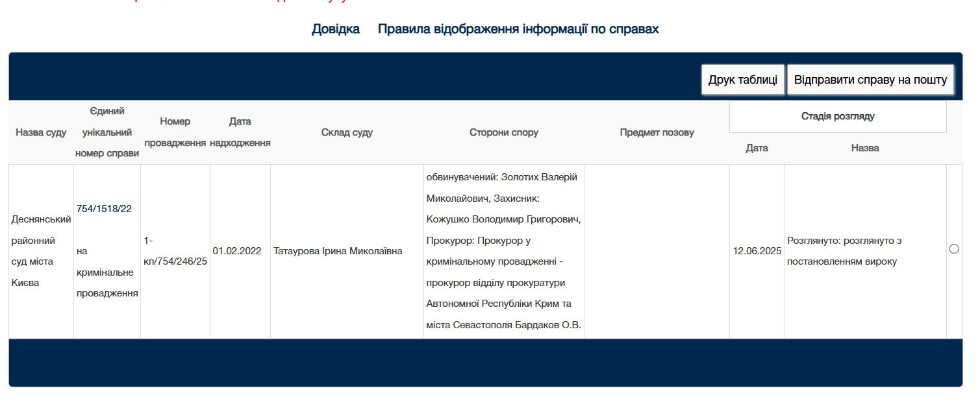Image resolution: width=980 pixels, height=397 pixels.
Task: Click the Предмет позову column header
Action: click(x=657, y=132)
